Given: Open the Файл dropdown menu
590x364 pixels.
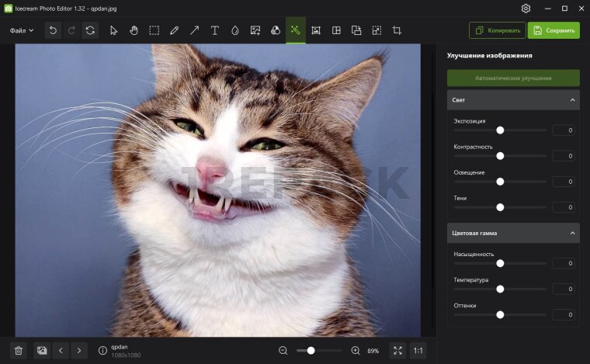Looking at the screenshot, I should pyautogui.click(x=22, y=30).
